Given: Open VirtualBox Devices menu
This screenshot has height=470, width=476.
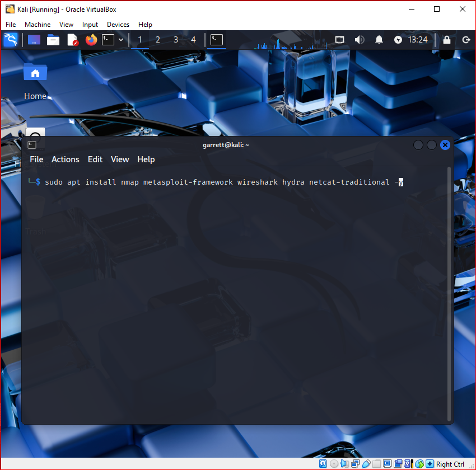Looking at the screenshot, I should pyautogui.click(x=118, y=25).
